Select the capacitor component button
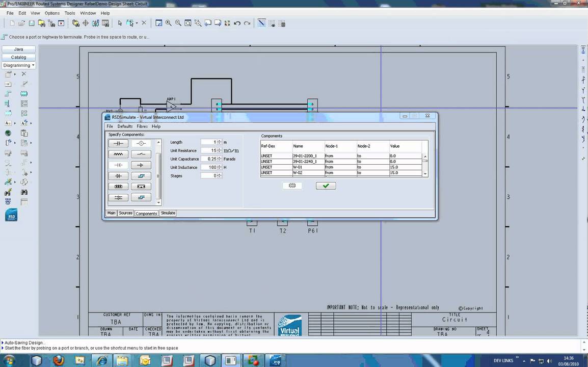The height and width of the screenshot is (367, 588). point(118,143)
